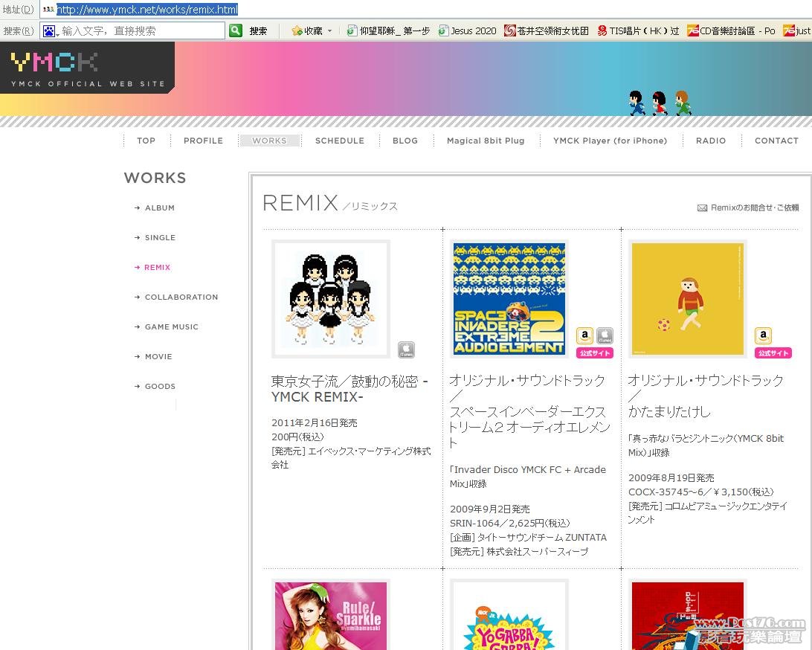The width and height of the screenshot is (812, 650).
Task: Click the URL address bar
Action: coord(425,10)
